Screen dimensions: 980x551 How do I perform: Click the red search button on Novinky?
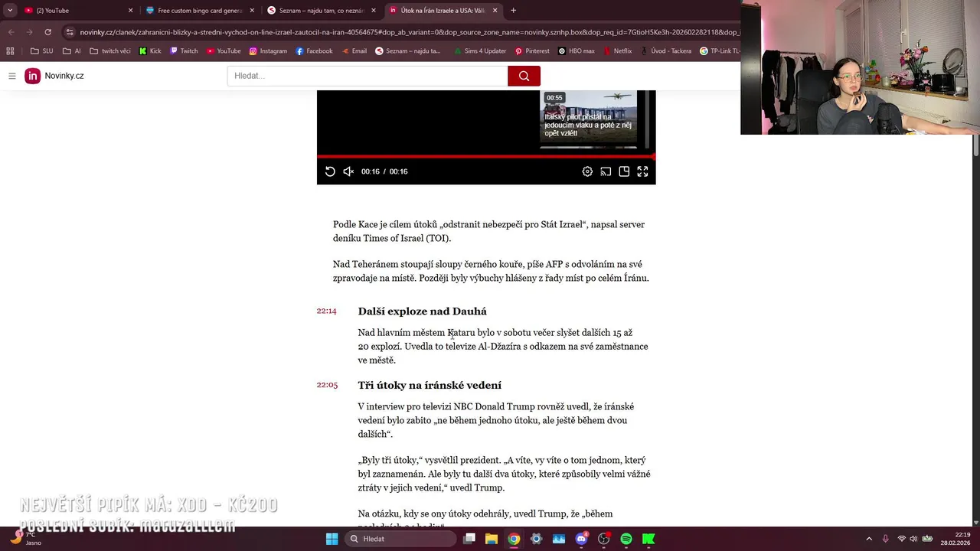tap(524, 76)
